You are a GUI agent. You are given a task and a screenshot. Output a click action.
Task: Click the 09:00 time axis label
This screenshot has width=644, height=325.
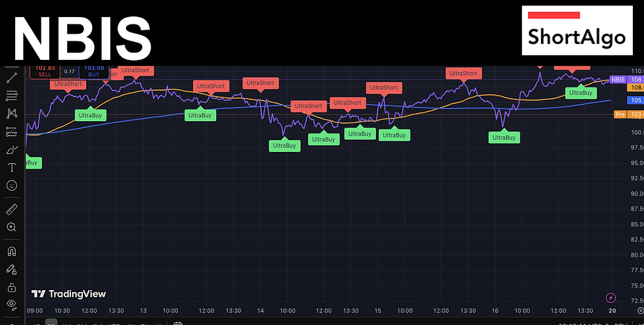[34, 311]
